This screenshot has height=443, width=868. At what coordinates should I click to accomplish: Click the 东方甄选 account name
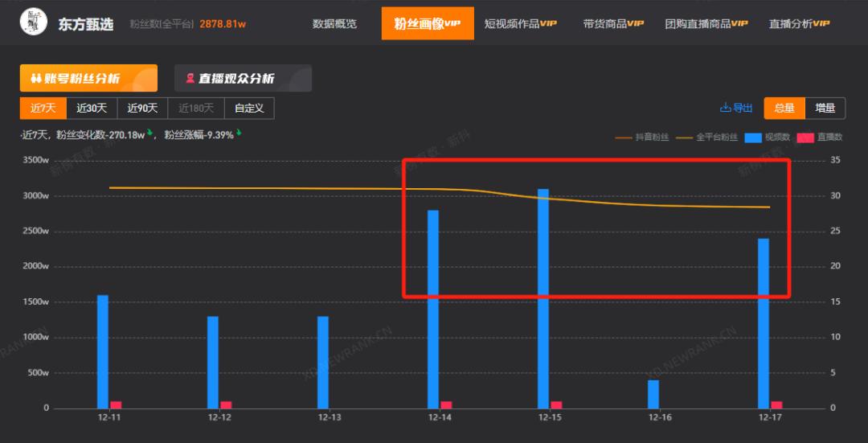(x=86, y=24)
